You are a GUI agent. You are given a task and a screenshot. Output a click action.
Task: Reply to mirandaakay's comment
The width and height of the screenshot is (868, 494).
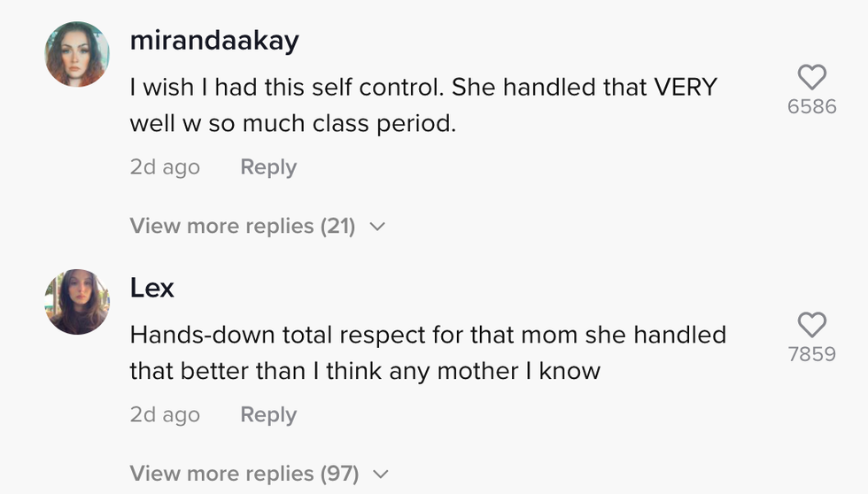coord(267,167)
